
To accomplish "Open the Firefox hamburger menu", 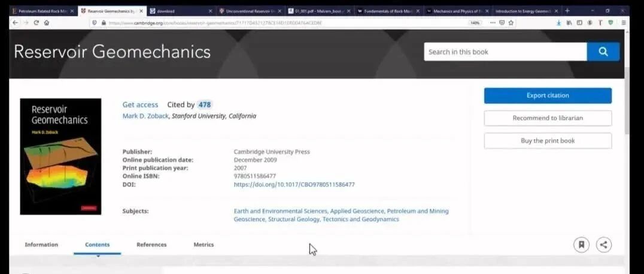I will tap(624, 23).
